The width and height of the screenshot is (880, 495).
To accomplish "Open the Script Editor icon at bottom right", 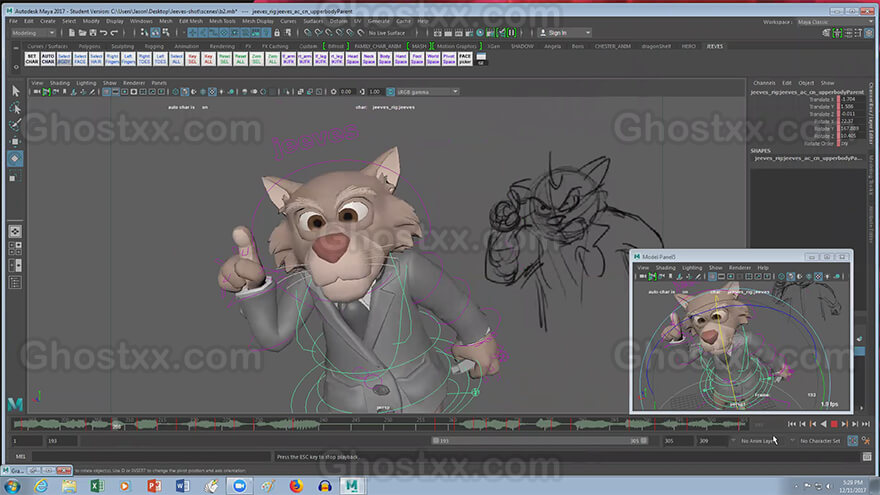I will (867, 457).
